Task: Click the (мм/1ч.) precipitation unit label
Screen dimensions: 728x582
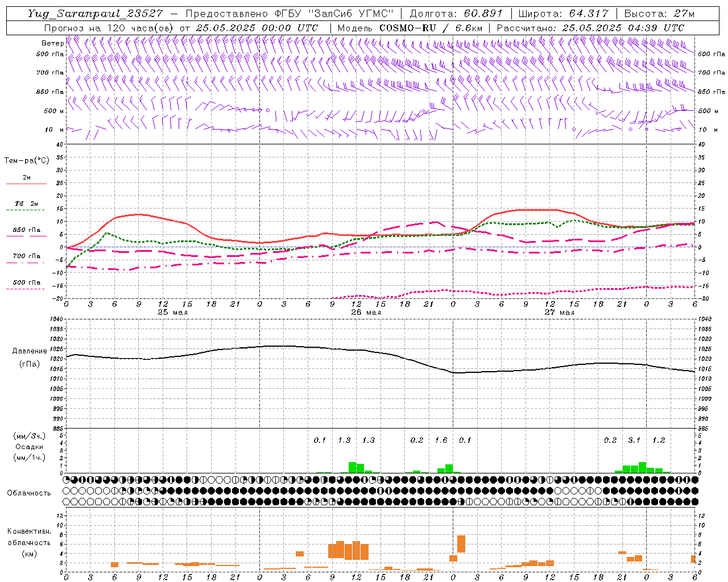Action: click(x=30, y=458)
